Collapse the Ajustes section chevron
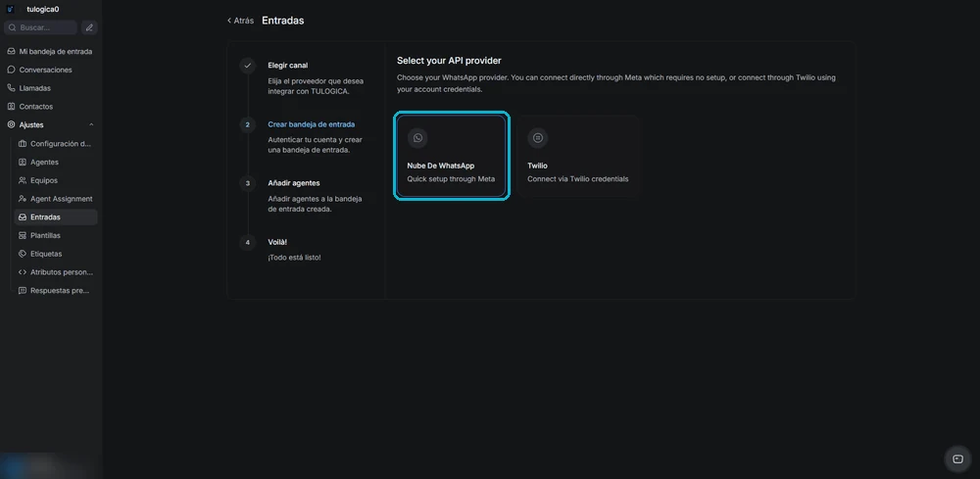 click(91, 125)
